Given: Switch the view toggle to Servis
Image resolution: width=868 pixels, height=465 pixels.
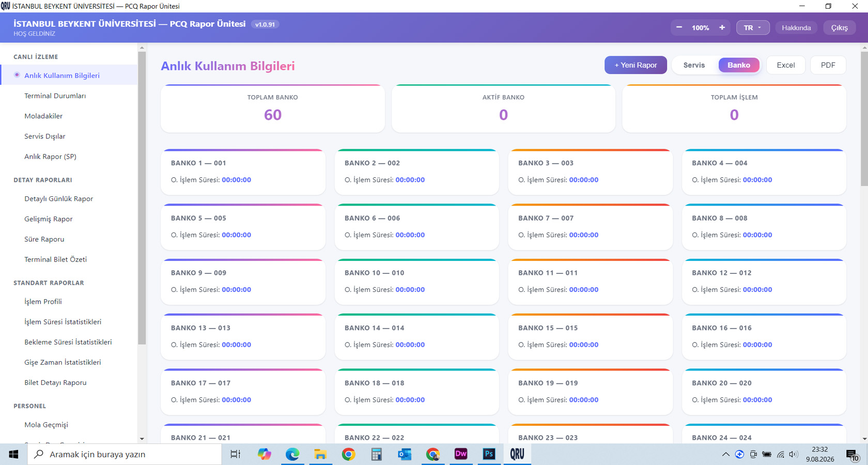Looking at the screenshot, I should tap(694, 65).
